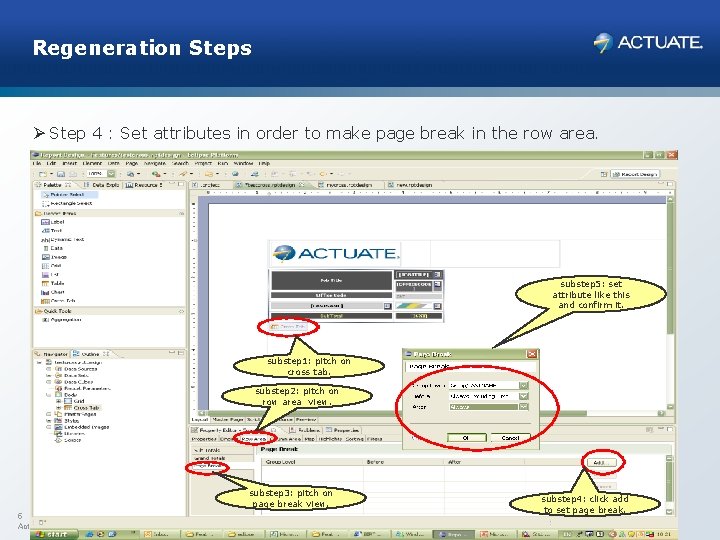720x540 pixels.
Task: Select Embedded Images in Outline tree
Action: pos(81,427)
